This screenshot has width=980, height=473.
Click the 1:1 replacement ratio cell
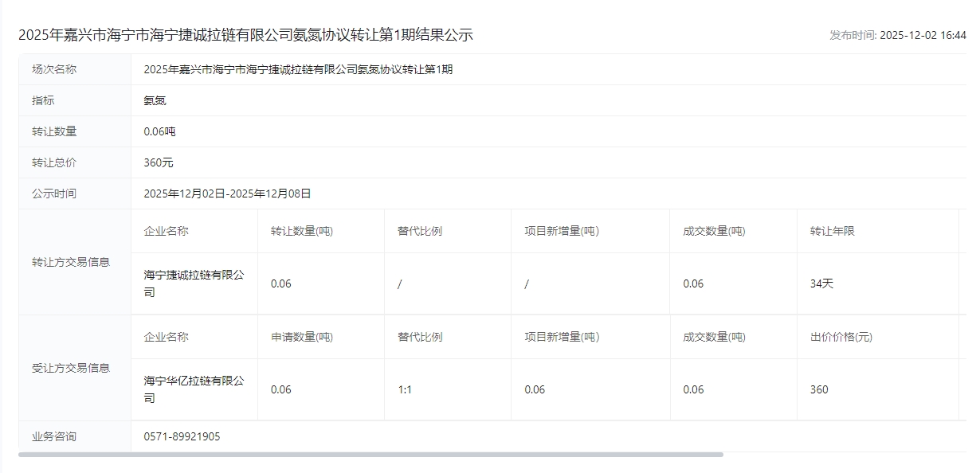coord(405,389)
